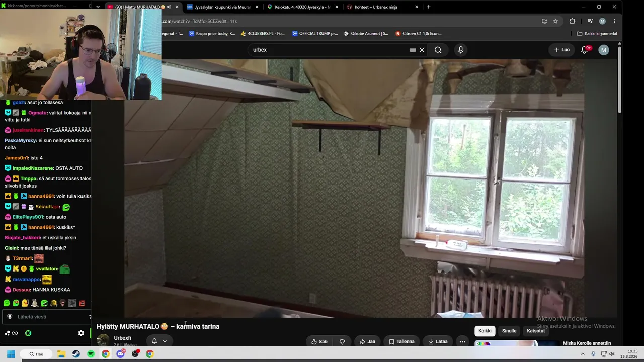
Task: Click the Lähetä viesti chat input
Action: (48, 317)
